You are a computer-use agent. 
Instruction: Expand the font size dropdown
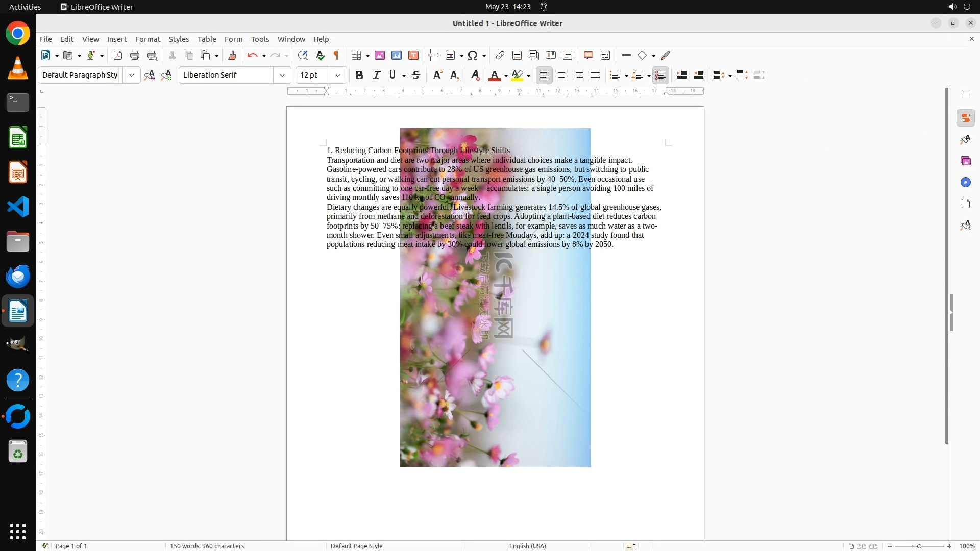(337, 75)
